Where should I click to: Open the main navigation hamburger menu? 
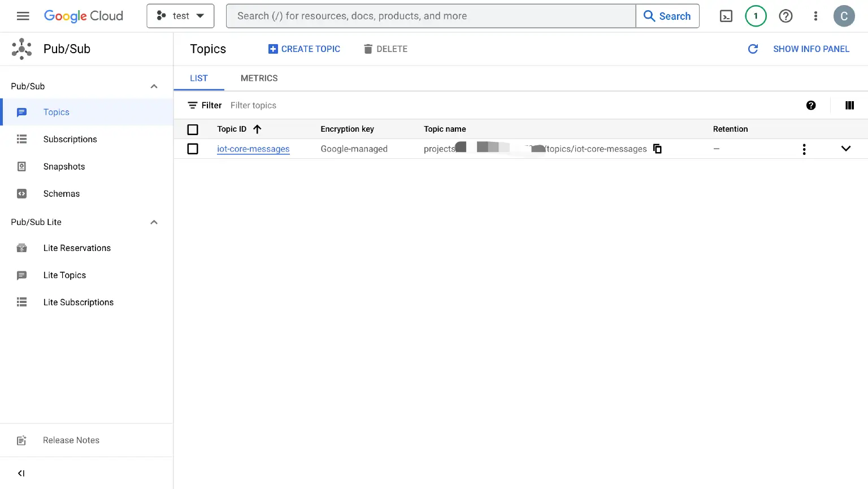[23, 16]
